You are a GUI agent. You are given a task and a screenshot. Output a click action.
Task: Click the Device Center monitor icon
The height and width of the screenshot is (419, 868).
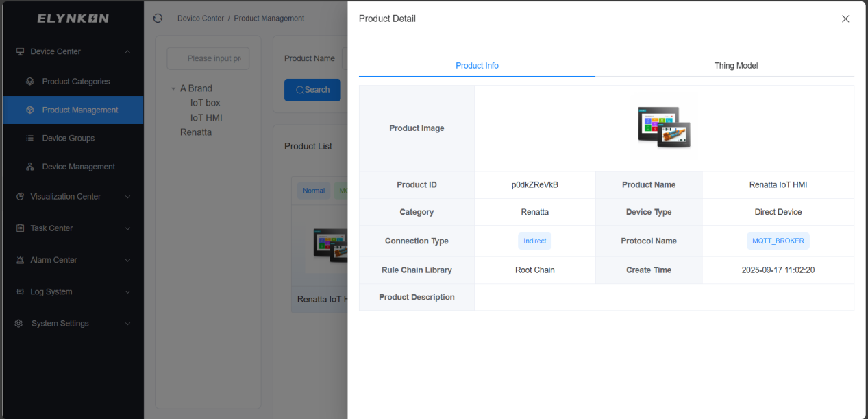[20, 51]
